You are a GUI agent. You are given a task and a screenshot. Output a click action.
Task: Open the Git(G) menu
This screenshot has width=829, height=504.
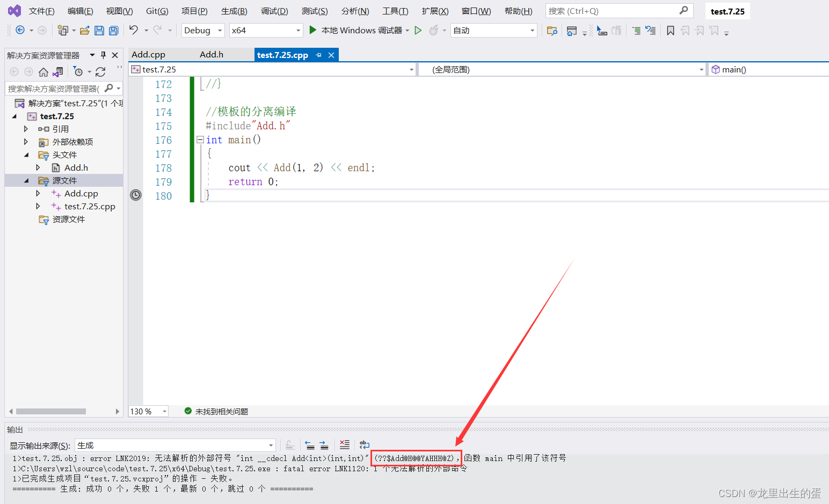[x=157, y=11]
